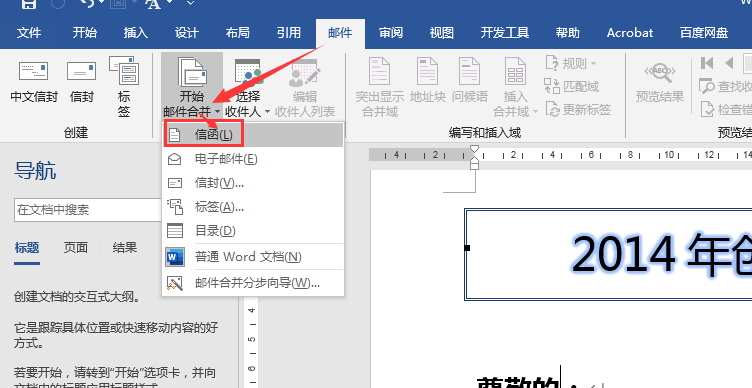The height and width of the screenshot is (388, 752).
Task: Select Headings (标题) tab in navigation pane
Action: pyautogui.click(x=27, y=247)
